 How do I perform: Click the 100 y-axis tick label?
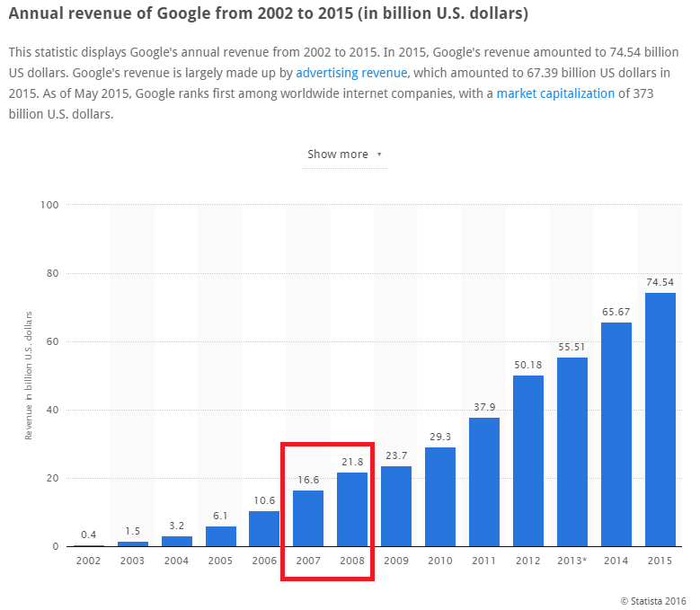49,205
